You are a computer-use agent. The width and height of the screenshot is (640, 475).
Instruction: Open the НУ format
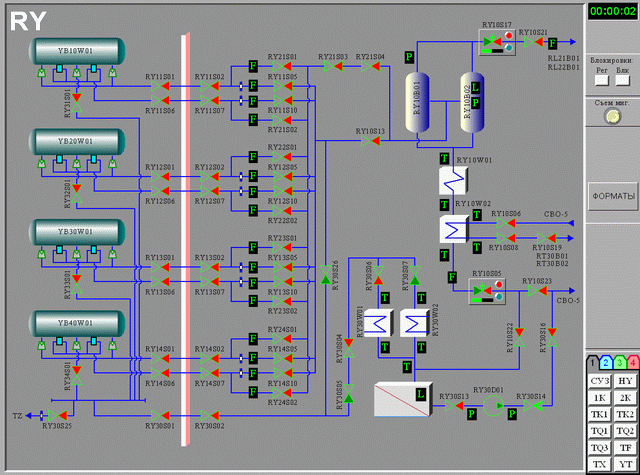[x=625, y=381]
